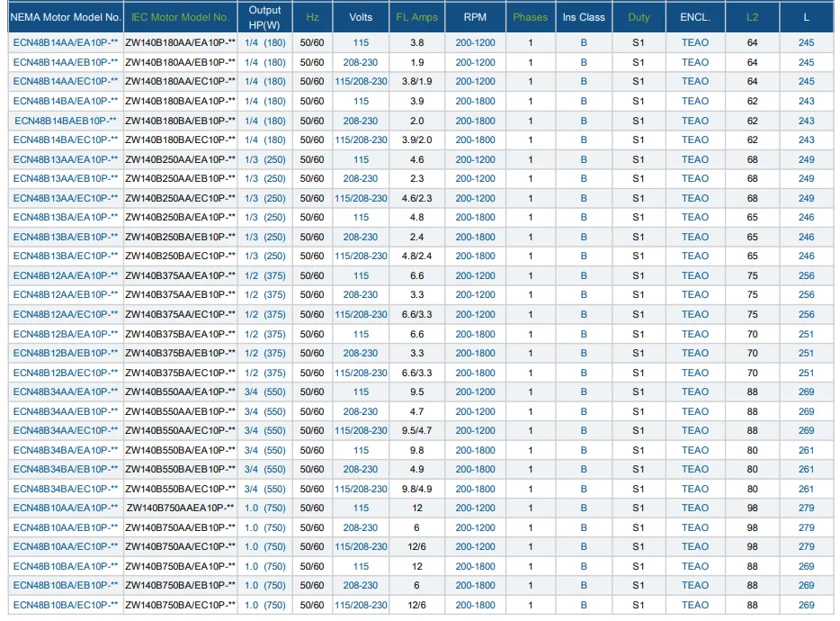
Task: Click model ECN48B34AA/EB10P-**
Action: [x=66, y=411]
